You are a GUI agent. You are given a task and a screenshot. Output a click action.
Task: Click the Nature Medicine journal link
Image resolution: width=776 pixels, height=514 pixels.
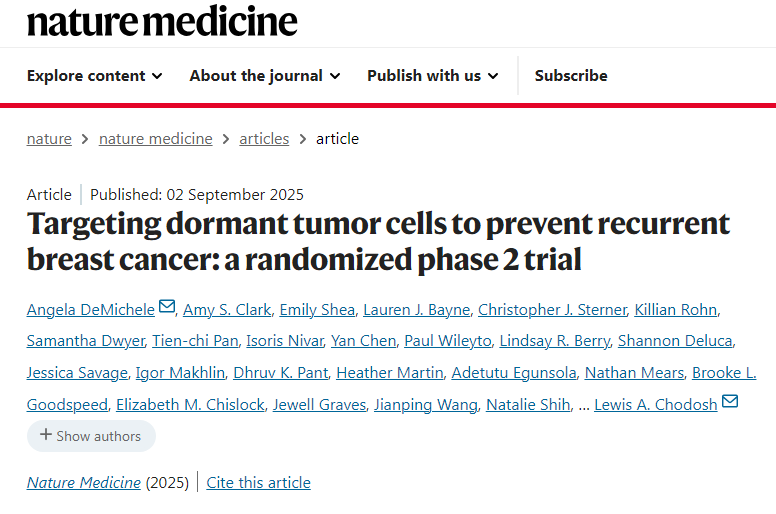click(x=84, y=482)
